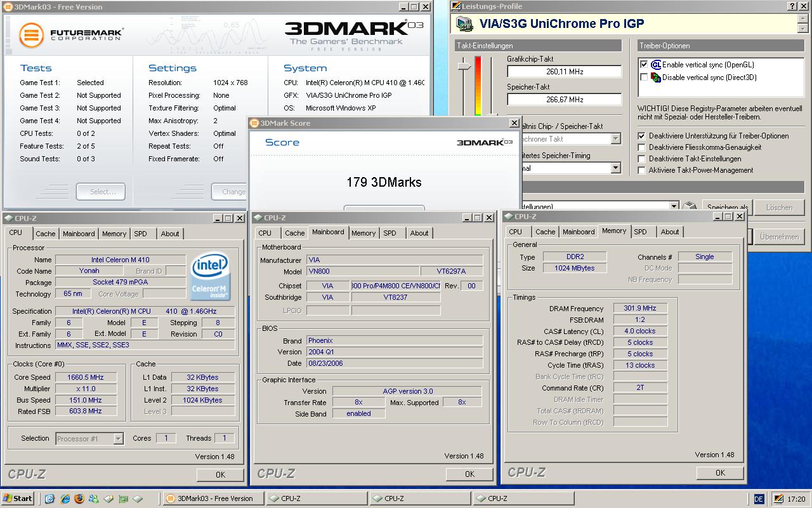This screenshot has width=812, height=508.
Task: Click 3DMark Score dialog title icon
Action: (x=255, y=123)
